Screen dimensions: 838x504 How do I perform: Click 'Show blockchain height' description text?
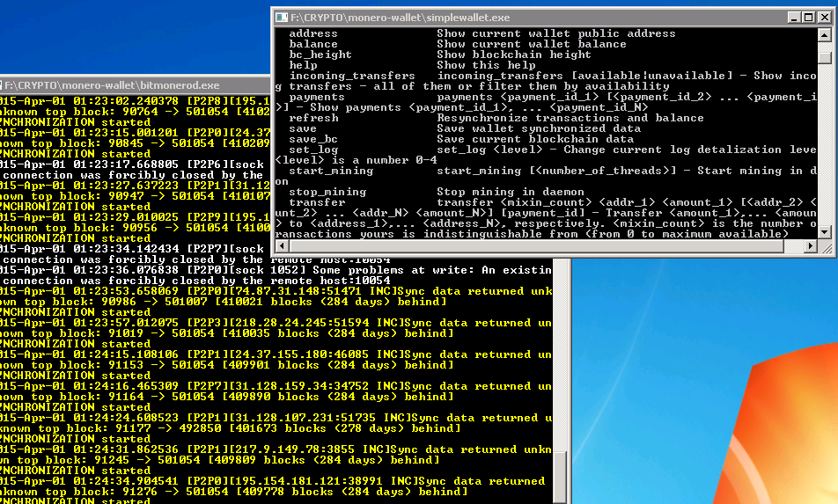pyautogui.click(x=513, y=55)
